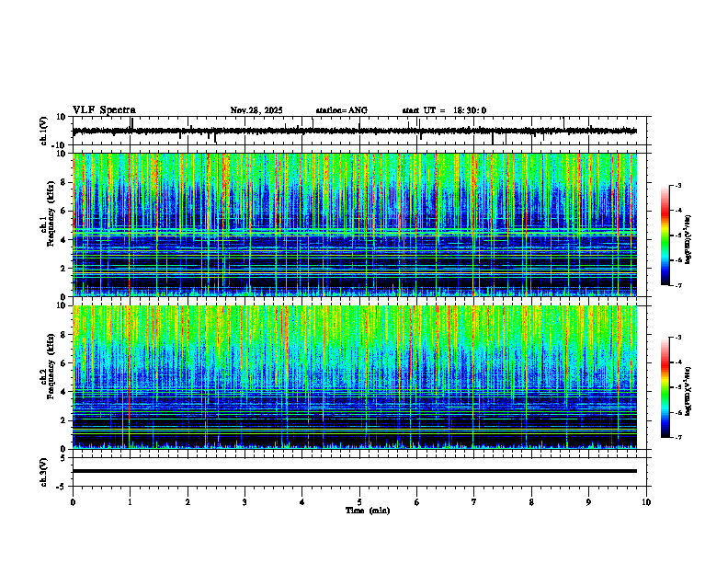Click the log(PSD) label beside the ch.2 color bar

point(688,391)
